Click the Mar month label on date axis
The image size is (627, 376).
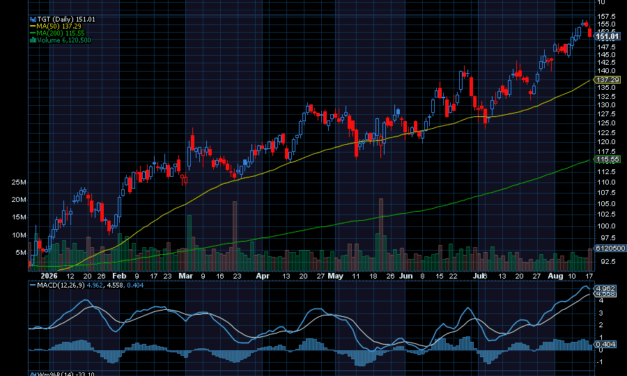pos(186,276)
